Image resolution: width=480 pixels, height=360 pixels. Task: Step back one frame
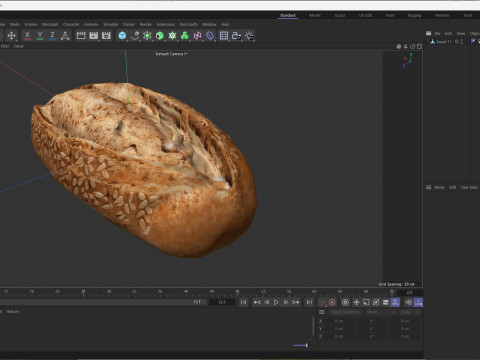point(267,302)
